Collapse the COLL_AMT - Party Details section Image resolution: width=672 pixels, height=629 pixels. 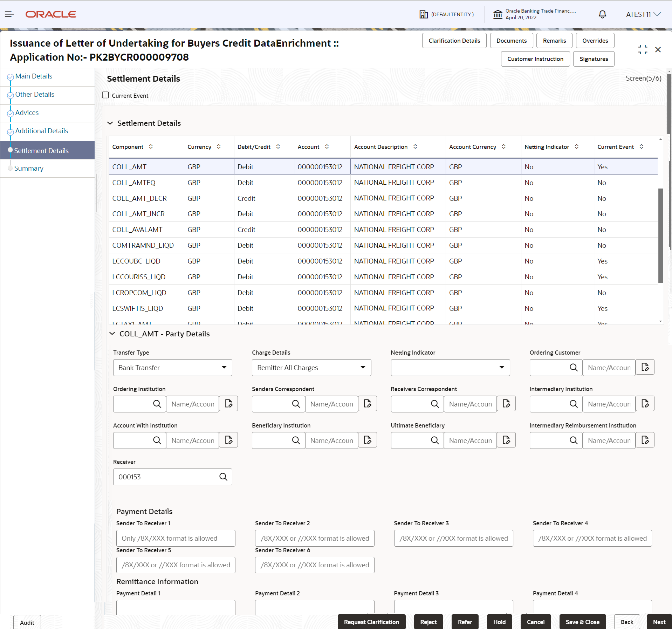tap(112, 334)
